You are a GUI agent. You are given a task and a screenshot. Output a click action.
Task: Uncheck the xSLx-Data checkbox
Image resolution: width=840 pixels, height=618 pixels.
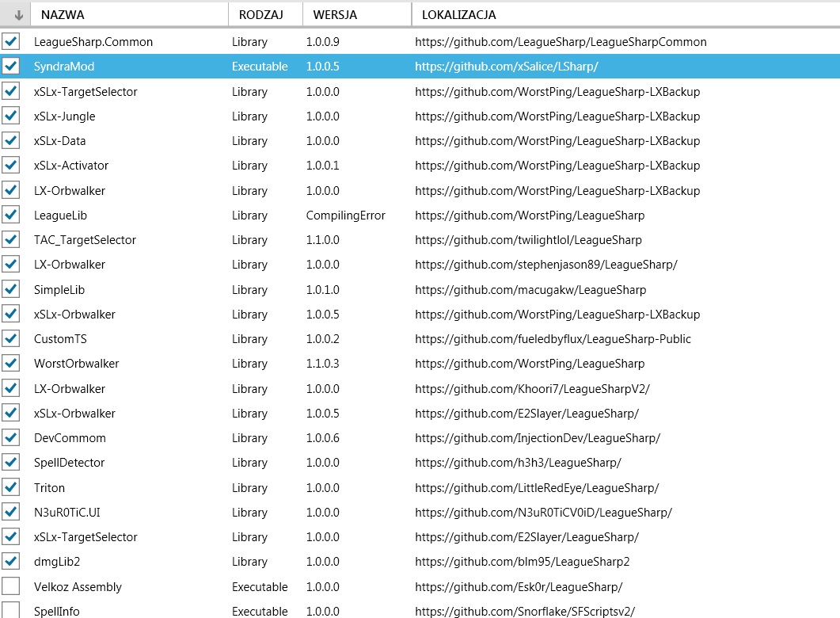pos(11,140)
